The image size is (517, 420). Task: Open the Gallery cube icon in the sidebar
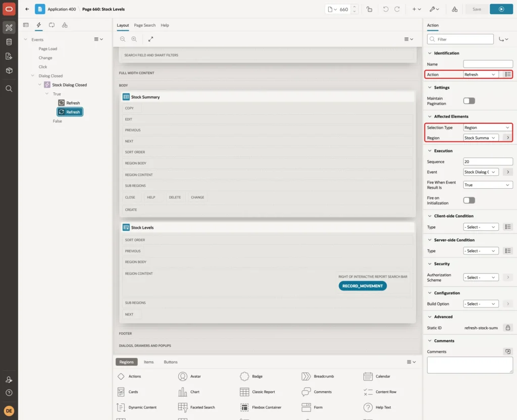9,71
